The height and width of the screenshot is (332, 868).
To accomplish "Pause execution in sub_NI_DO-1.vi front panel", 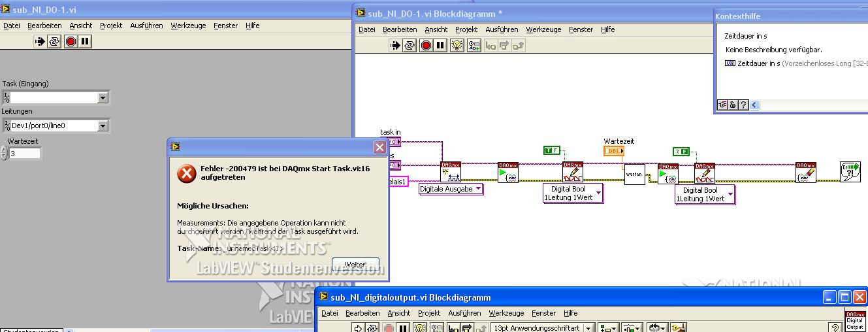I will point(85,42).
